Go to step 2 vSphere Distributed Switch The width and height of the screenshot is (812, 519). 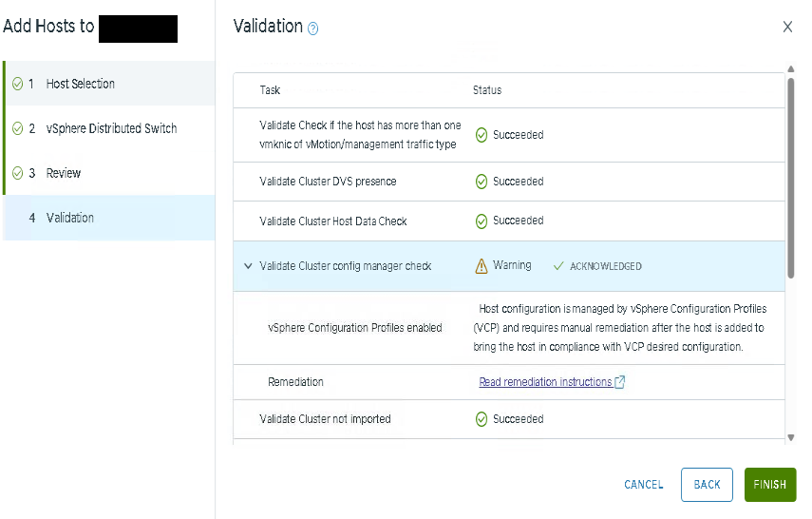click(111, 128)
